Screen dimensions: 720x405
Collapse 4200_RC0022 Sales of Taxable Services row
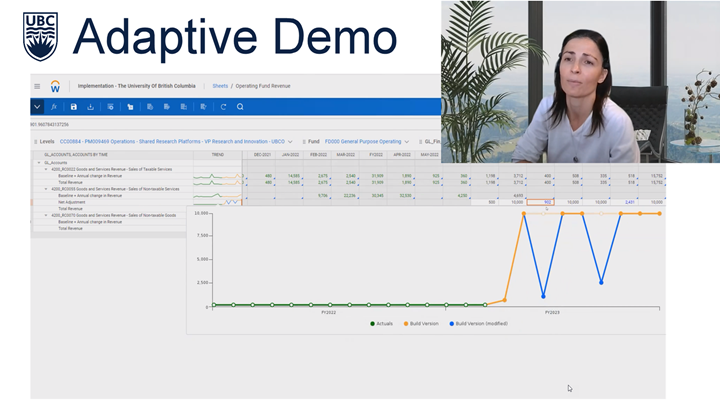(46, 169)
